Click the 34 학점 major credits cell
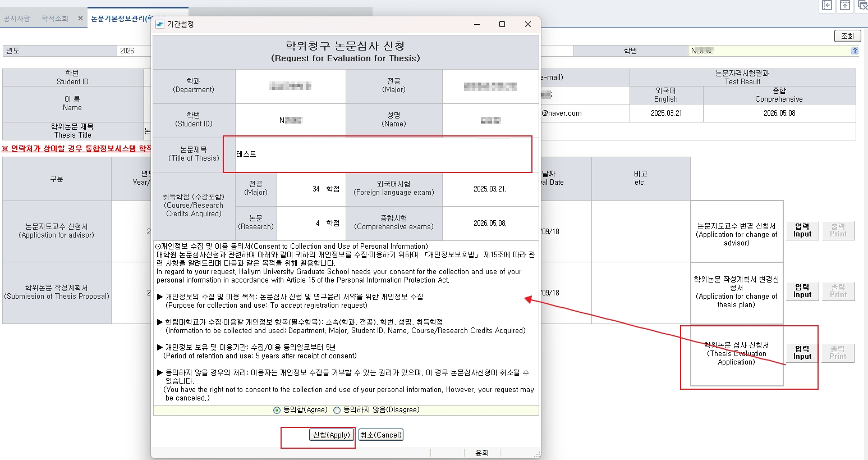This screenshot has width=868, height=460. [x=311, y=189]
